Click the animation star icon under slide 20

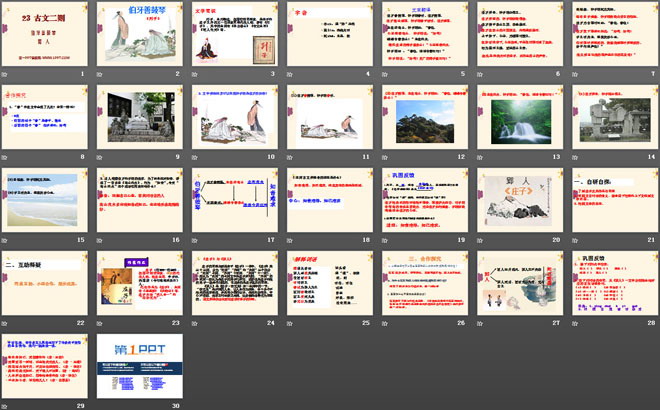(478, 241)
